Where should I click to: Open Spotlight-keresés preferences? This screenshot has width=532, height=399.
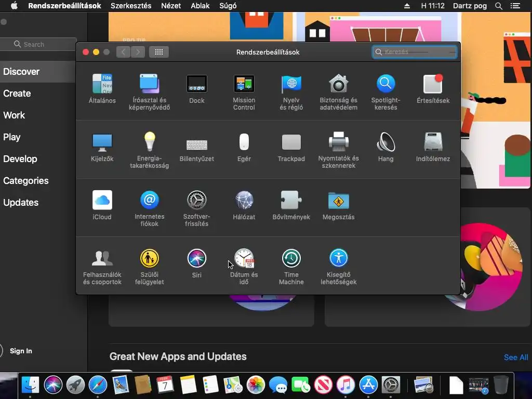point(386,91)
